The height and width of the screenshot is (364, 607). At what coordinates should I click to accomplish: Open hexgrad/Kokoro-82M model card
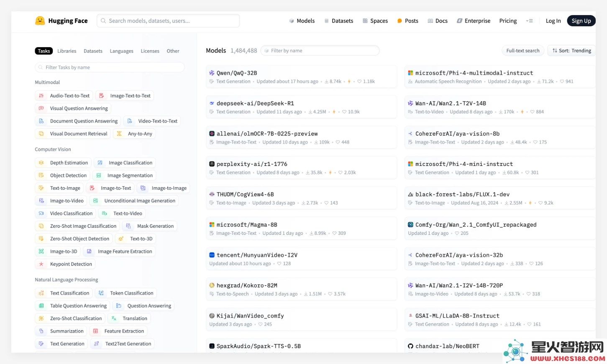[301, 290]
